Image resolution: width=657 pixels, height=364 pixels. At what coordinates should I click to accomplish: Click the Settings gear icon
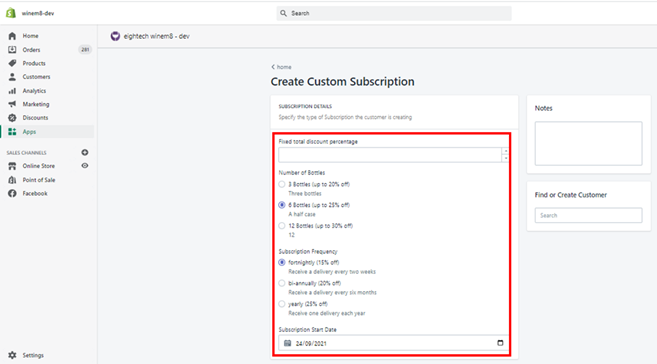[x=12, y=355]
